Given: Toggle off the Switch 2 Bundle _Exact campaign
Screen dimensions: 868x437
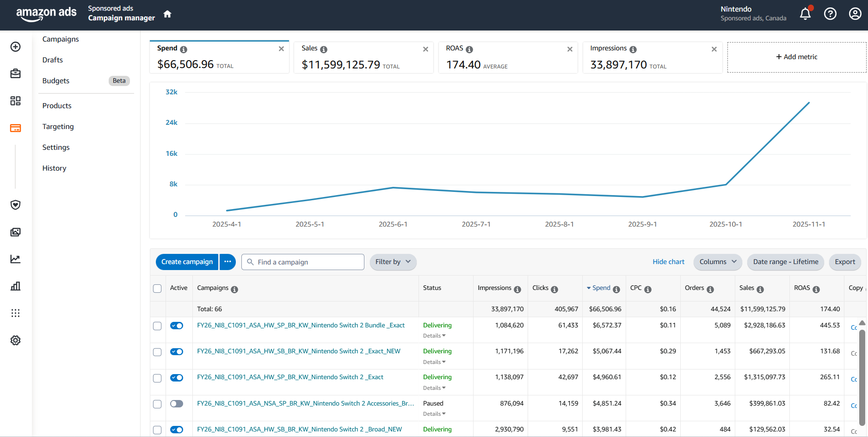Looking at the screenshot, I should click(x=177, y=326).
